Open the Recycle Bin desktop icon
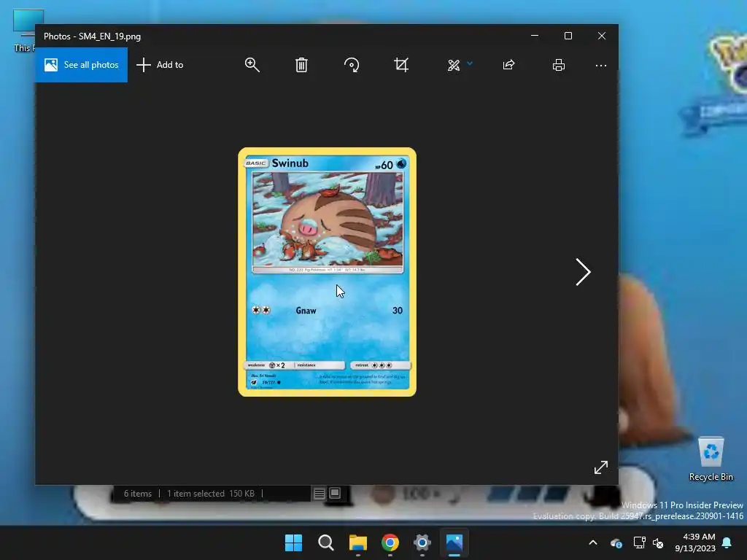The width and height of the screenshot is (747, 560). (x=711, y=459)
